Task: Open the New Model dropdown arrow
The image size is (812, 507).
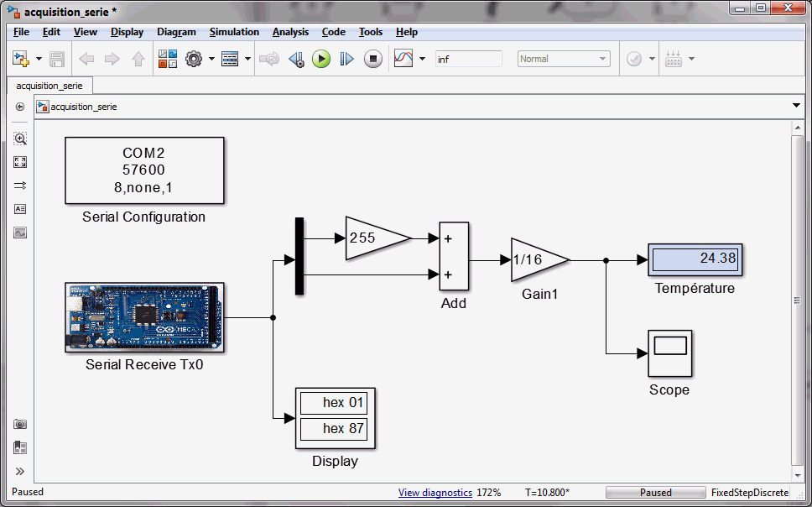Action: tap(39, 59)
